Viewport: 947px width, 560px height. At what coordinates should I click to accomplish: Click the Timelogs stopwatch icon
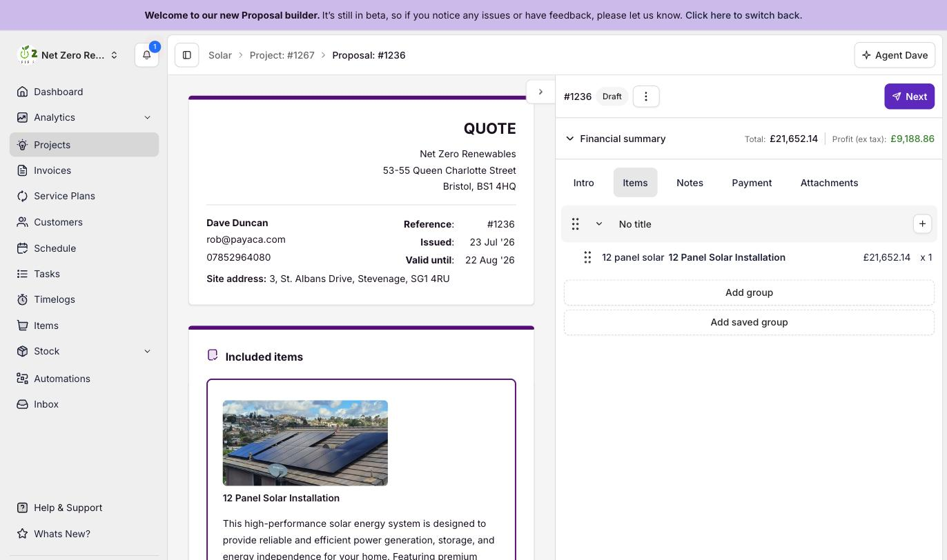click(23, 299)
